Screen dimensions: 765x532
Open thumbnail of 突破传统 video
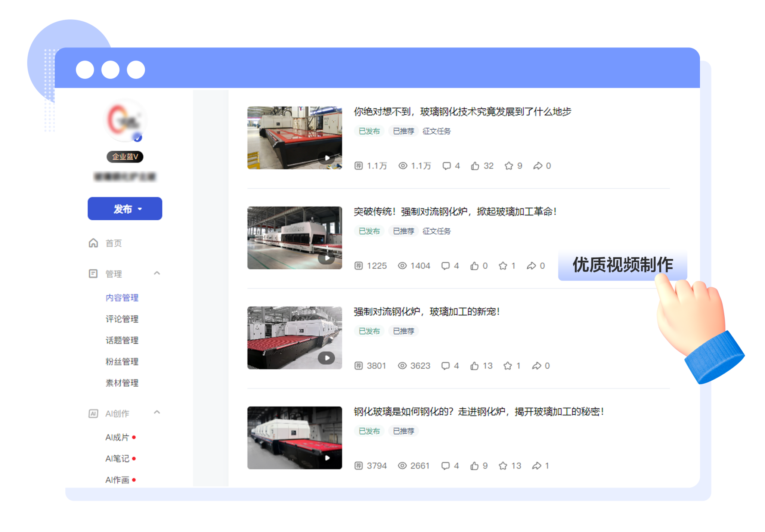(294, 238)
